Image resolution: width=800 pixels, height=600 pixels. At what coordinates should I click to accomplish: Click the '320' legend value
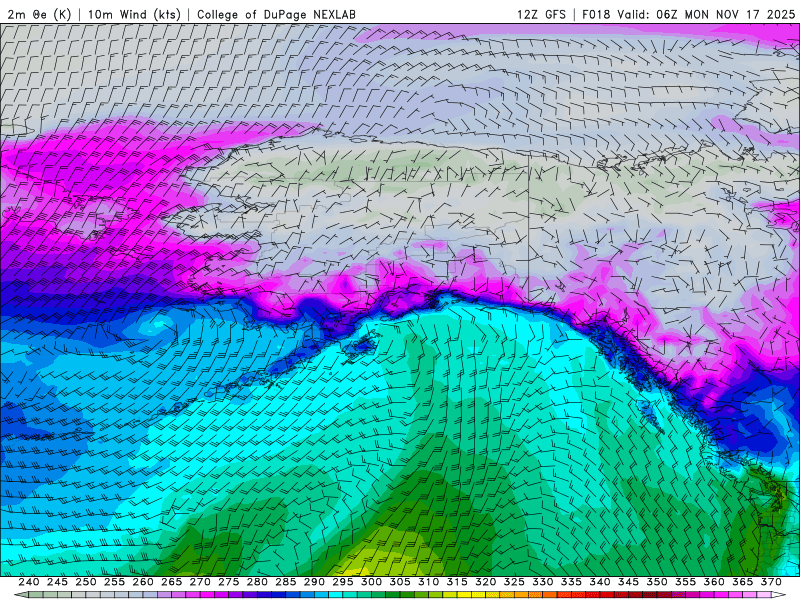click(486, 582)
